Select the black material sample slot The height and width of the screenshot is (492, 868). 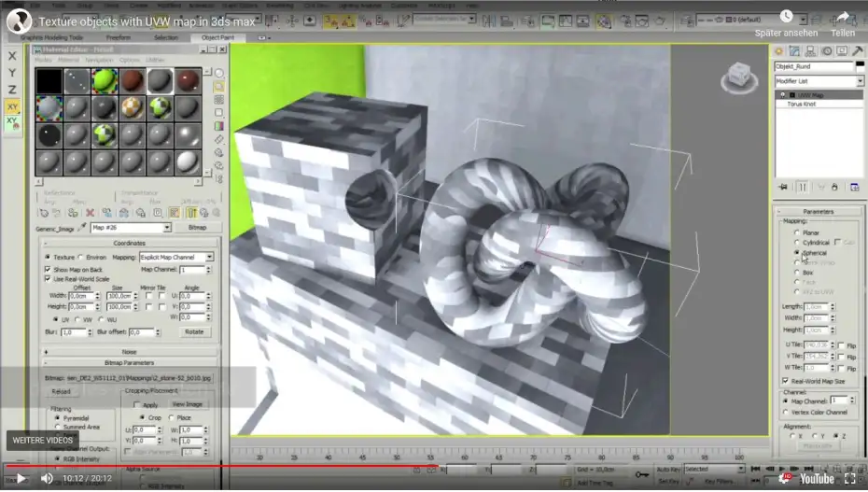coord(49,81)
